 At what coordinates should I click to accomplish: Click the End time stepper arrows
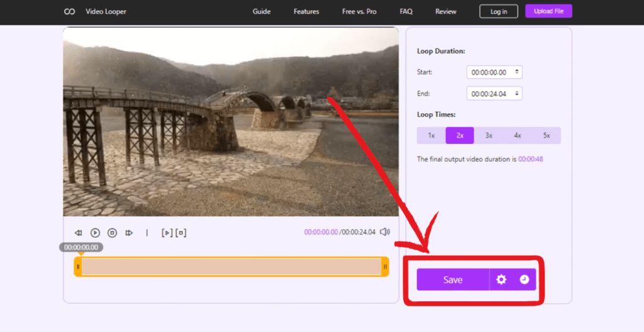click(x=517, y=94)
